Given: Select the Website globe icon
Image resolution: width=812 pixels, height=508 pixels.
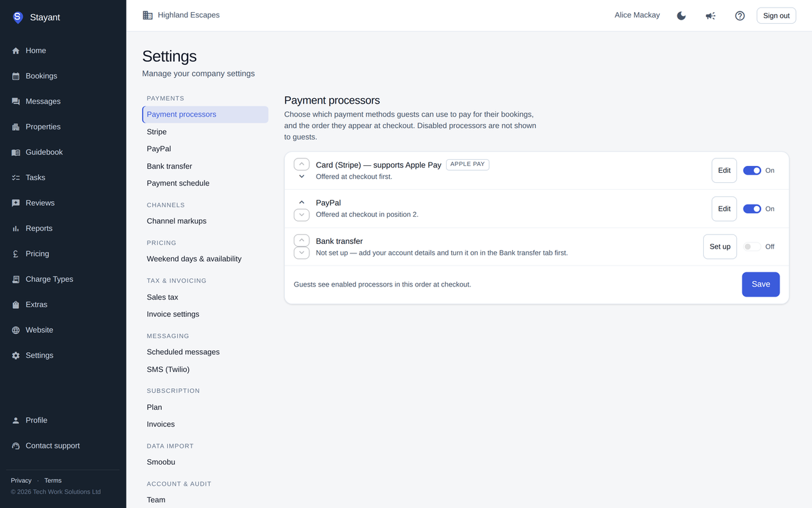Looking at the screenshot, I should (16, 330).
